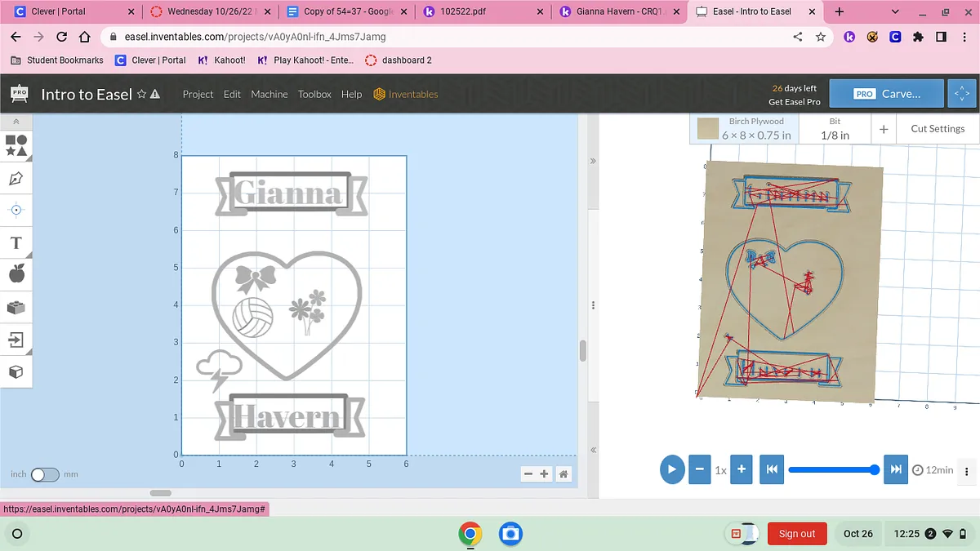
Task: Click the Import file icon
Action: [16, 340]
